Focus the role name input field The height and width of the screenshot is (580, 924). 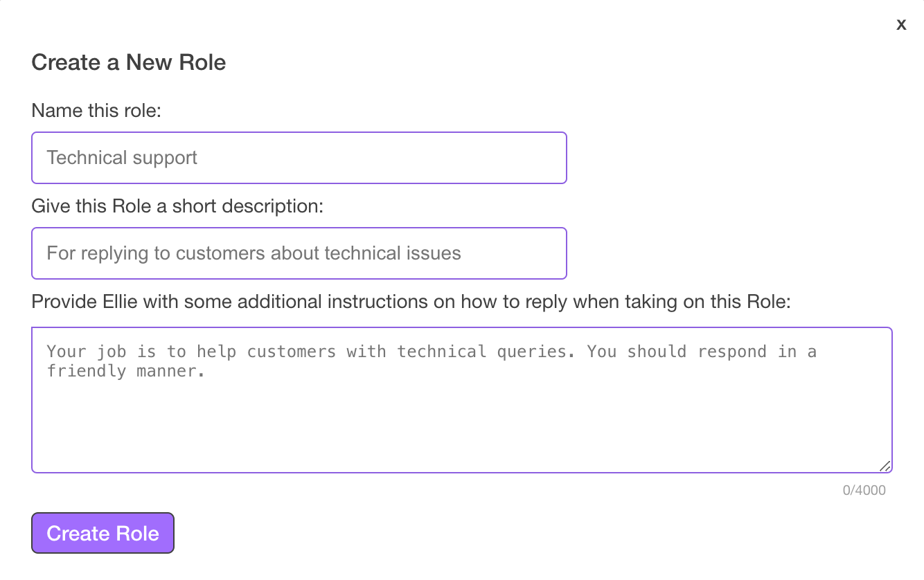299,158
